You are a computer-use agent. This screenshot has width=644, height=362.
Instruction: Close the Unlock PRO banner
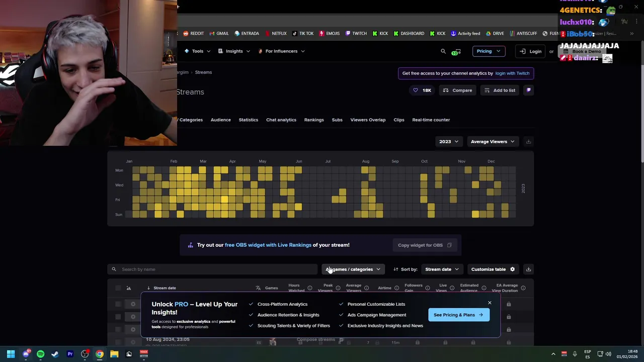pos(490,303)
